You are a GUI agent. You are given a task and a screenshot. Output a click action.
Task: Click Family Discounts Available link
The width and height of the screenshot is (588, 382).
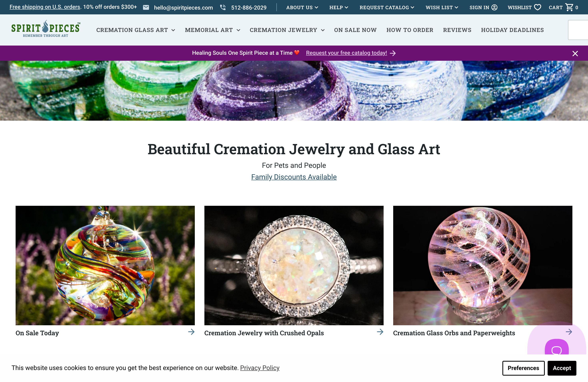point(294,177)
